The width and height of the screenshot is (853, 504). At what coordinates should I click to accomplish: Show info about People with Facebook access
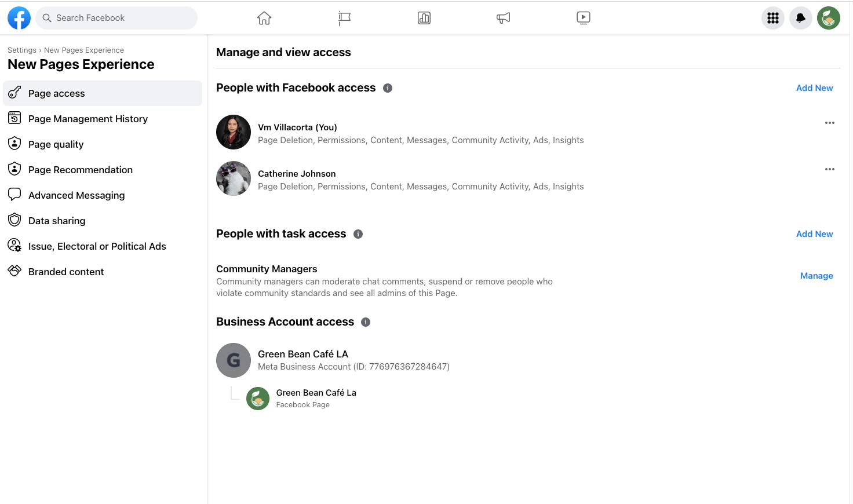coord(388,88)
